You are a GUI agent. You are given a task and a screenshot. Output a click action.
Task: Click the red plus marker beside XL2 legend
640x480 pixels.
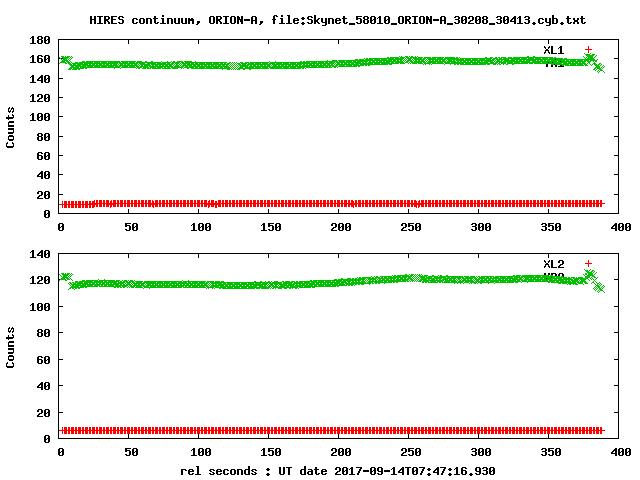point(588,264)
